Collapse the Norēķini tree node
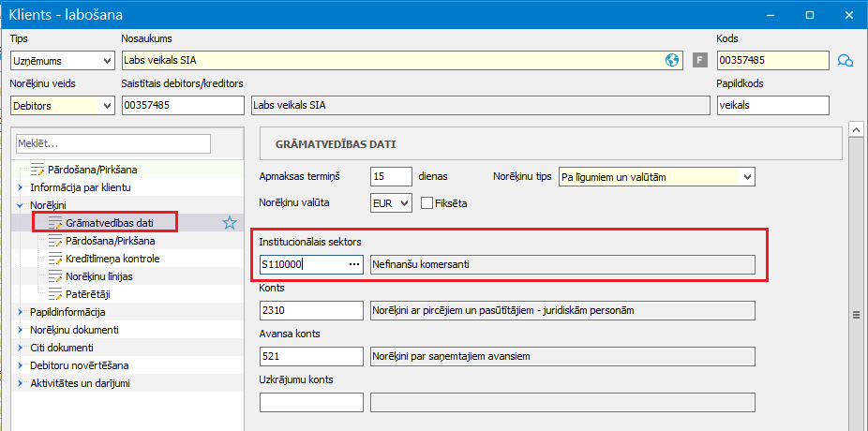This screenshot has height=431, width=868. pyautogui.click(x=21, y=205)
